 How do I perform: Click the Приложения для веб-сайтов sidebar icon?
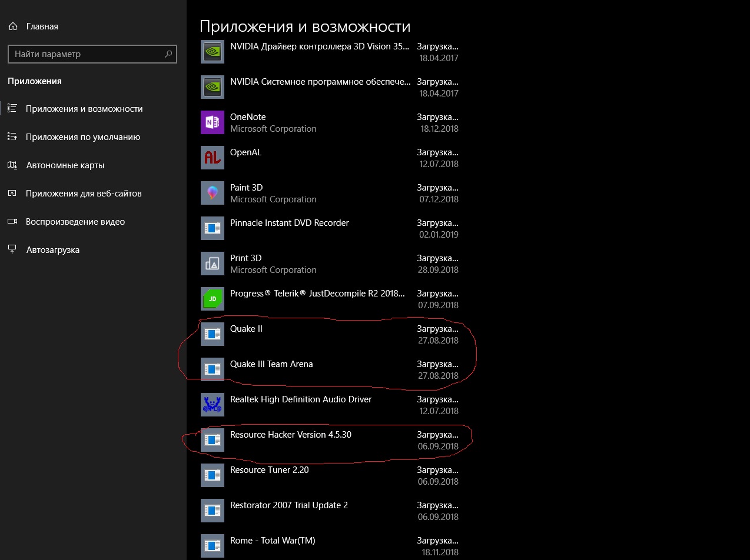tap(12, 194)
